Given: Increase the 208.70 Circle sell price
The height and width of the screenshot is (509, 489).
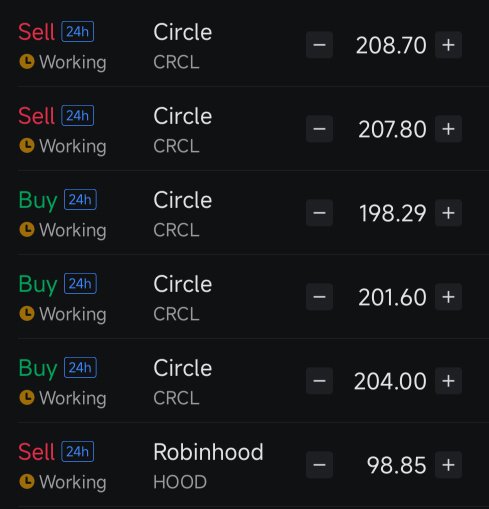Looking at the screenshot, I should click(x=448, y=45).
